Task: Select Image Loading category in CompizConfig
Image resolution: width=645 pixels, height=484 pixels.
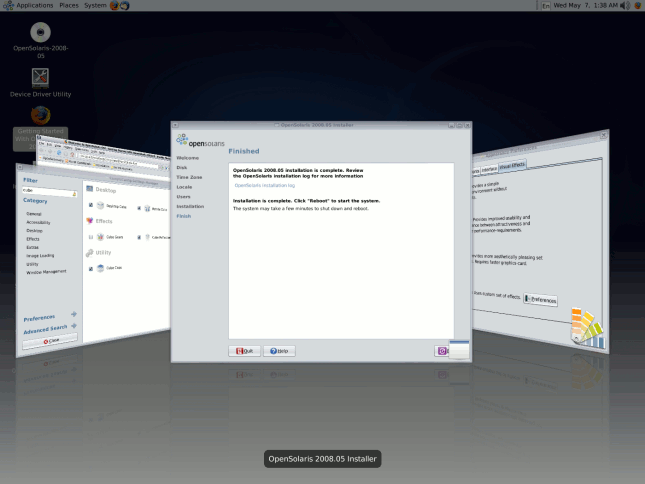Action: pyautogui.click(x=40, y=256)
